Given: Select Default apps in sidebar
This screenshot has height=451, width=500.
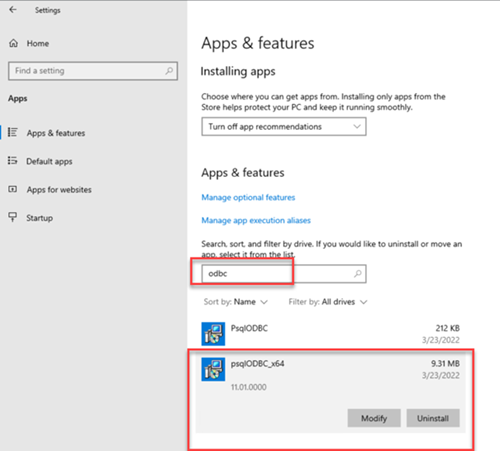Looking at the screenshot, I should point(49,161).
